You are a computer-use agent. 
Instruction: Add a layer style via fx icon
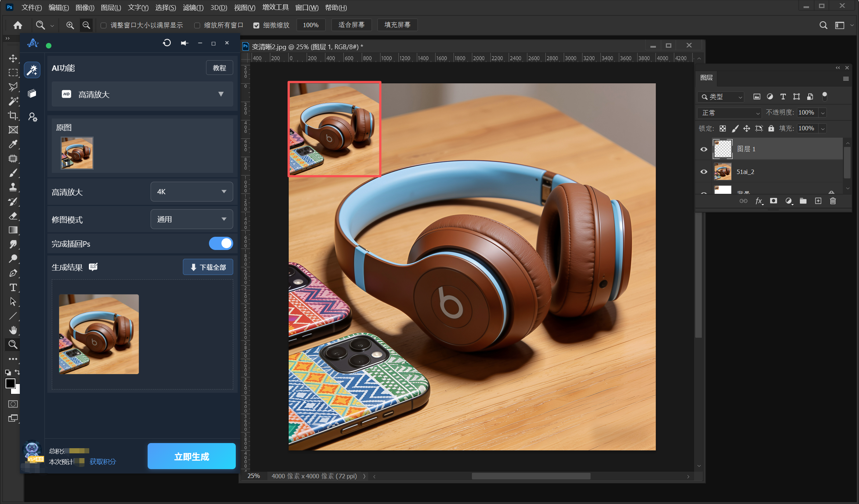click(759, 201)
